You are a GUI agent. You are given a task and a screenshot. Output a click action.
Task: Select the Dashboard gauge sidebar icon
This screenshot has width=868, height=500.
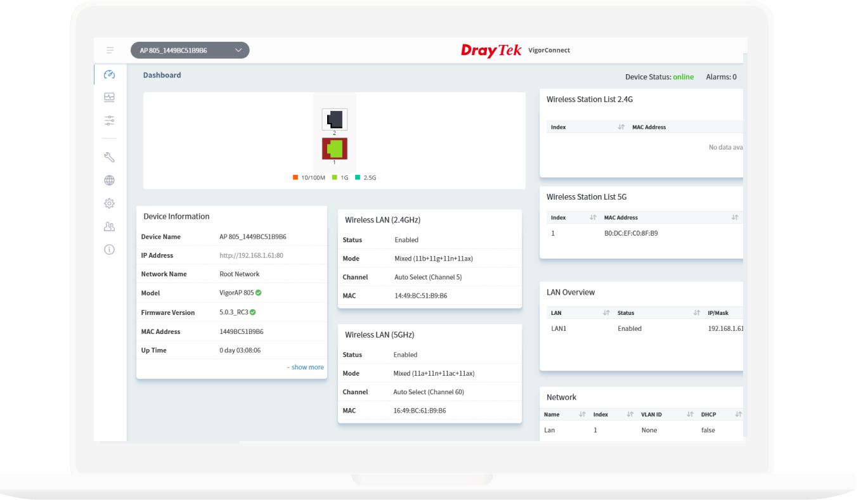pyautogui.click(x=109, y=75)
